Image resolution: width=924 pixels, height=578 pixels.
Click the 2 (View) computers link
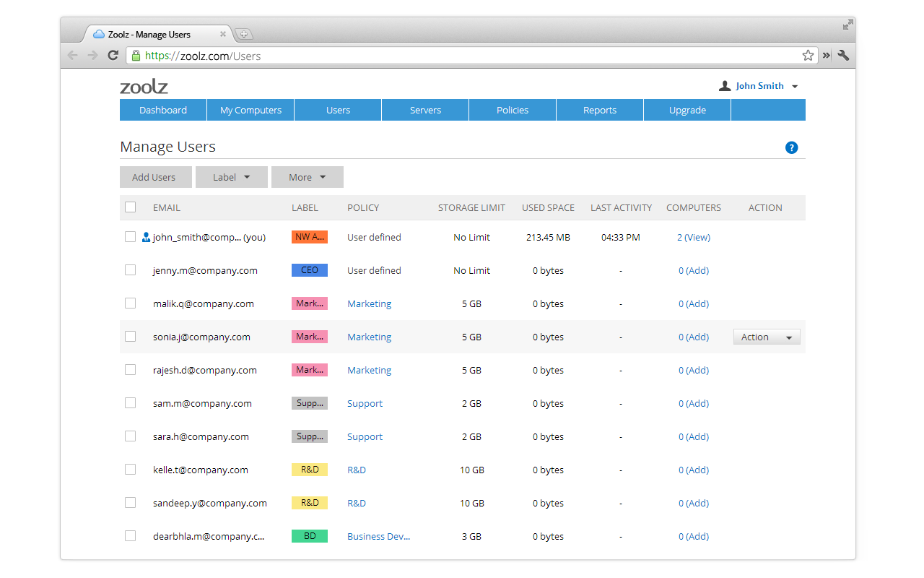pyautogui.click(x=694, y=237)
